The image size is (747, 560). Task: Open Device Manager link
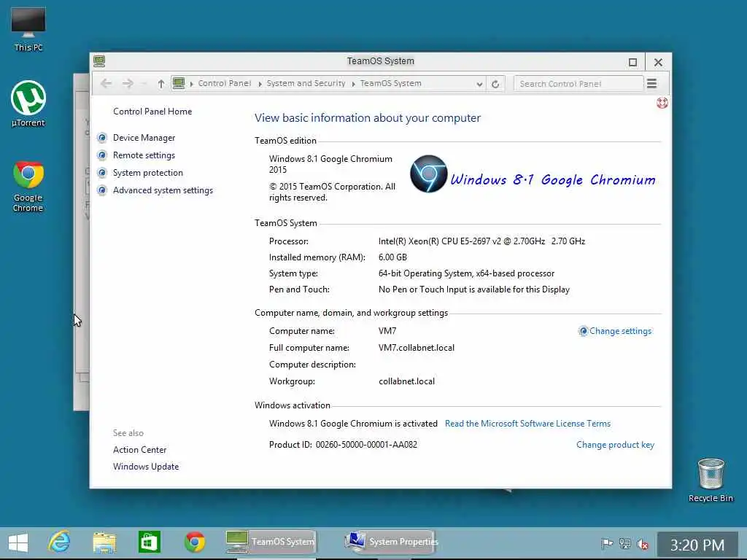pyautogui.click(x=144, y=138)
